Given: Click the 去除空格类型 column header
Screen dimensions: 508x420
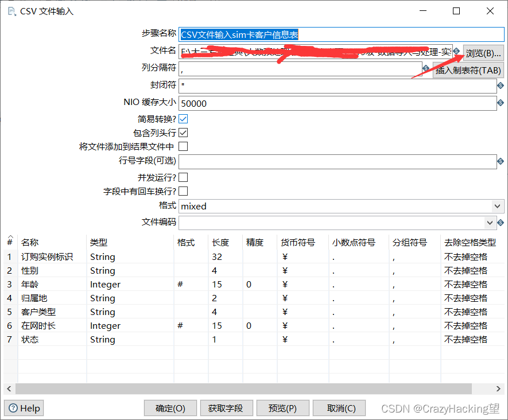Looking at the screenshot, I should [472, 242].
